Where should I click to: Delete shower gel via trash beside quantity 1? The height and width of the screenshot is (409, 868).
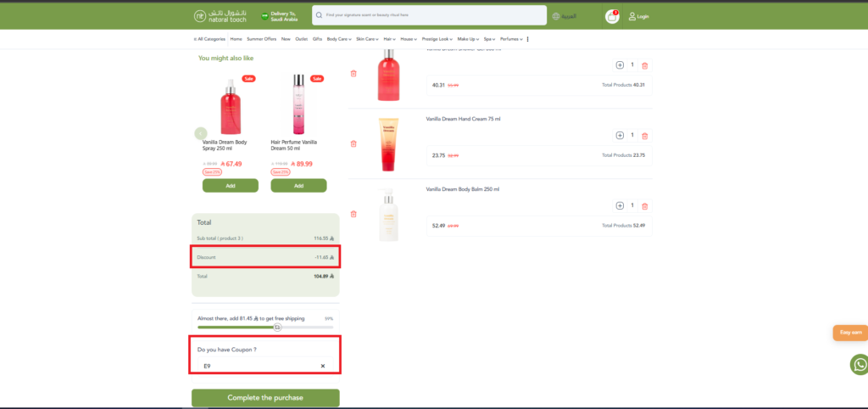click(x=644, y=65)
